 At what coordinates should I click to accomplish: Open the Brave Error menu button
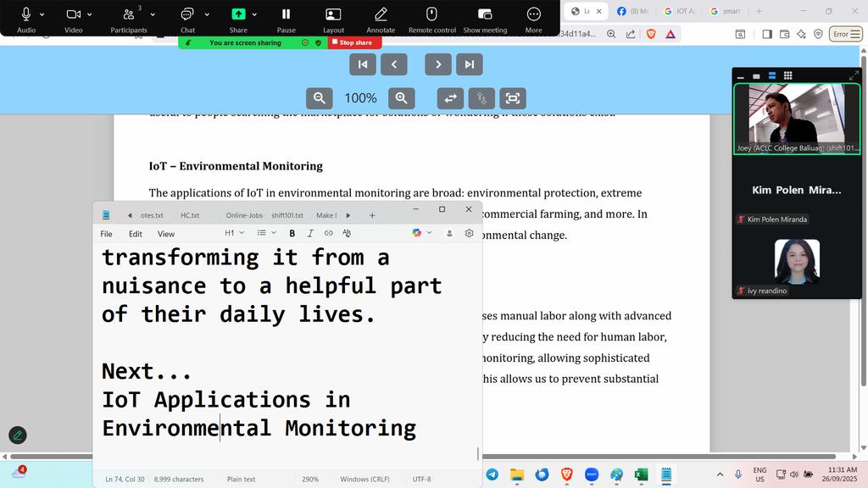pyautogui.click(x=847, y=34)
